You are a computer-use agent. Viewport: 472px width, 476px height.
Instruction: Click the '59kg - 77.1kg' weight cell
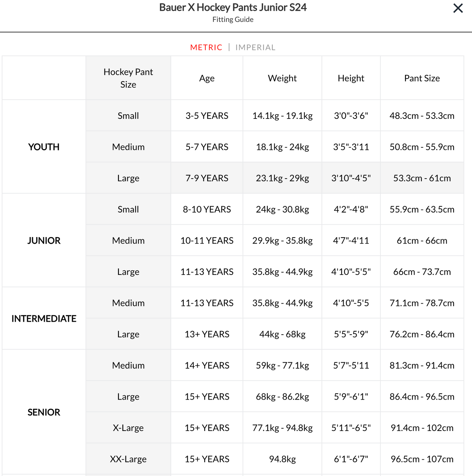click(x=282, y=365)
